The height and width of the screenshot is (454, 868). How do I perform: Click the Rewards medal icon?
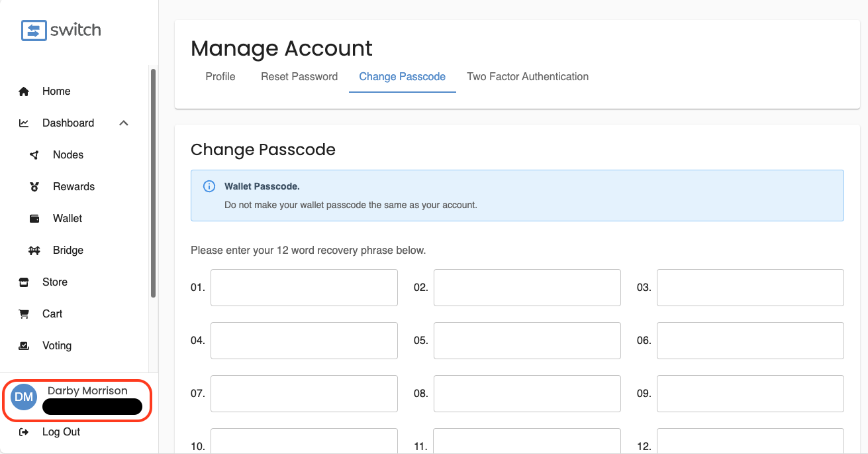[34, 187]
